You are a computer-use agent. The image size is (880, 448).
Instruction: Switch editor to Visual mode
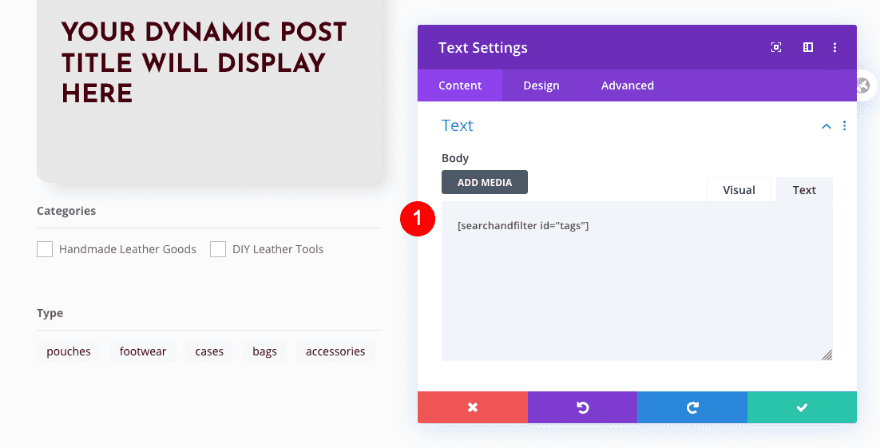point(739,190)
